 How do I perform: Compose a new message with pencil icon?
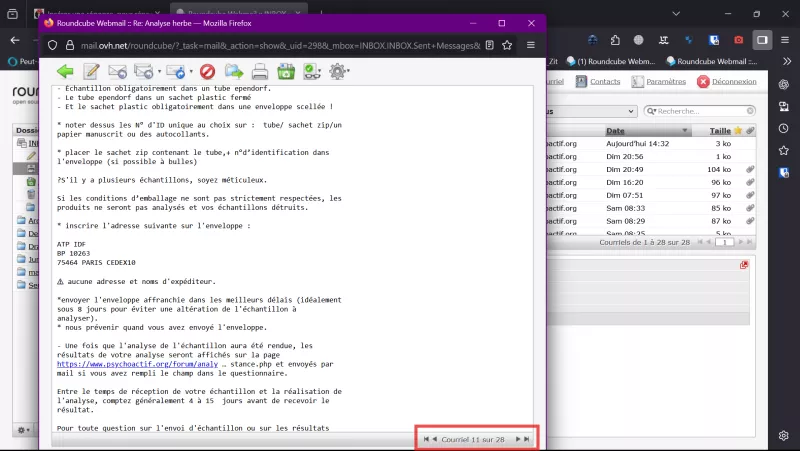(x=91, y=71)
